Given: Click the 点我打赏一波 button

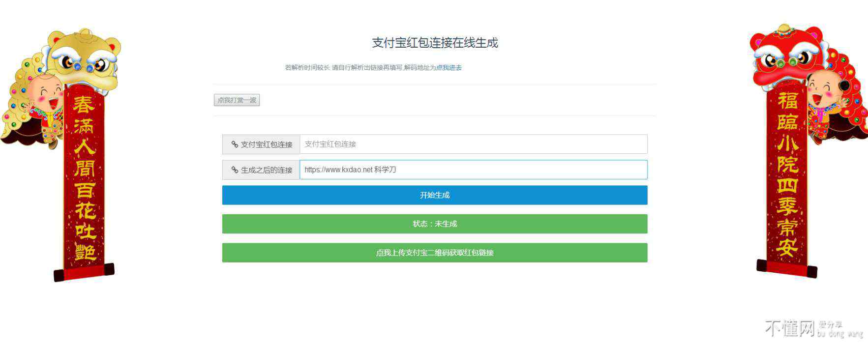Looking at the screenshot, I should tap(237, 100).
